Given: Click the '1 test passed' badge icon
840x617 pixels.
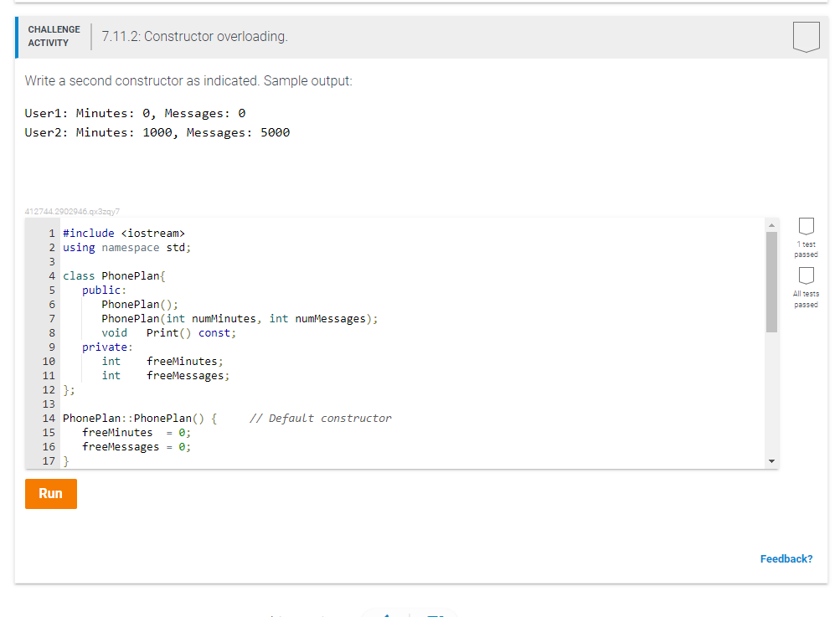Looking at the screenshot, I should click(x=807, y=226).
